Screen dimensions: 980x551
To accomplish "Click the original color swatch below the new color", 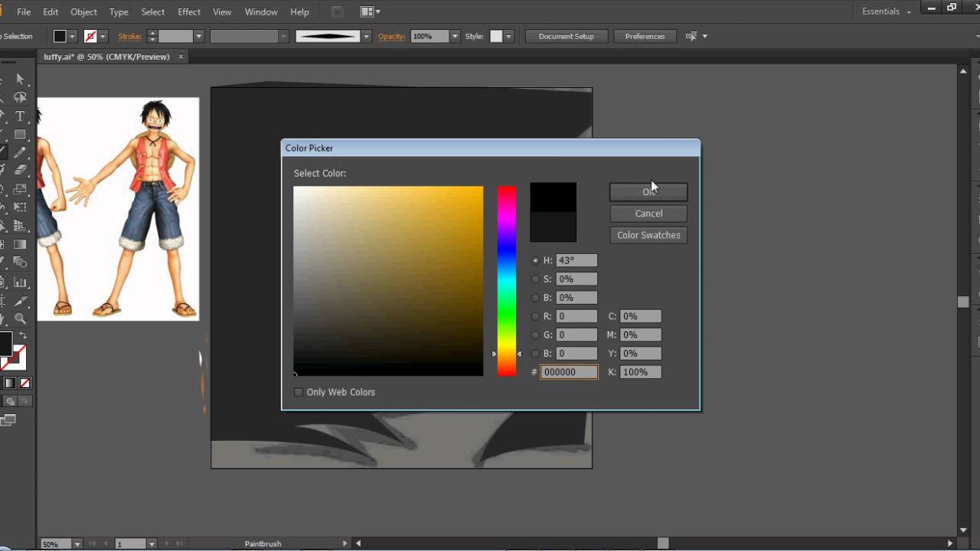I will pyautogui.click(x=553, y=227).
